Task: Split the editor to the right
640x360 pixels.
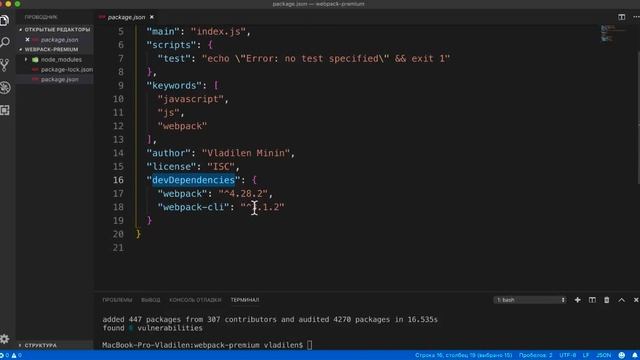Action: pos(621,17)
